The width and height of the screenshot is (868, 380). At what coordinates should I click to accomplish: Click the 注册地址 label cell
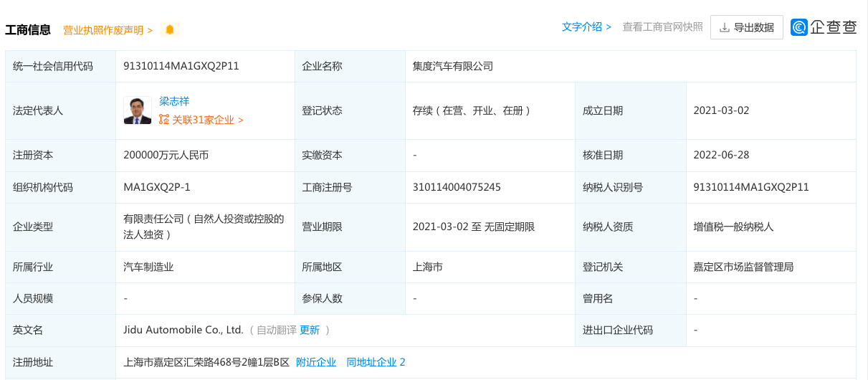click(x=60, y=362)
